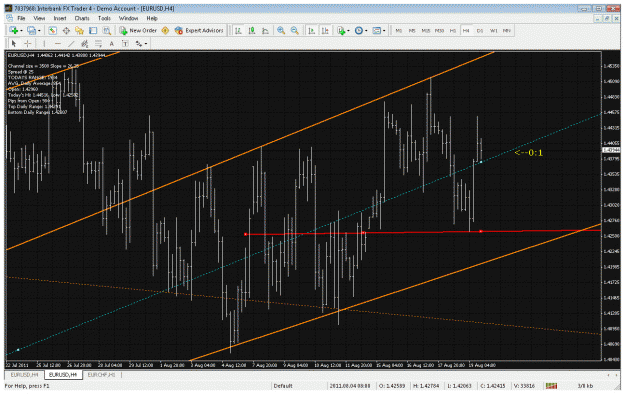Viewport: 625px width, 394px height.
Task: Open the View menu
Action: (x=39, y=18)
